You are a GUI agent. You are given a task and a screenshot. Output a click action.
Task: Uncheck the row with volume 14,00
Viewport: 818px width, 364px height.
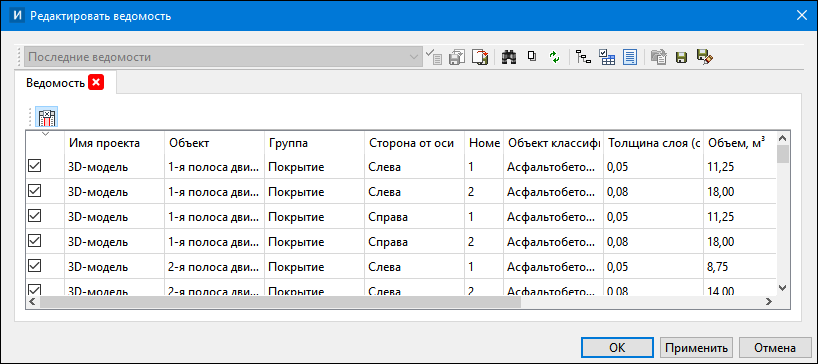coord(34,289)
